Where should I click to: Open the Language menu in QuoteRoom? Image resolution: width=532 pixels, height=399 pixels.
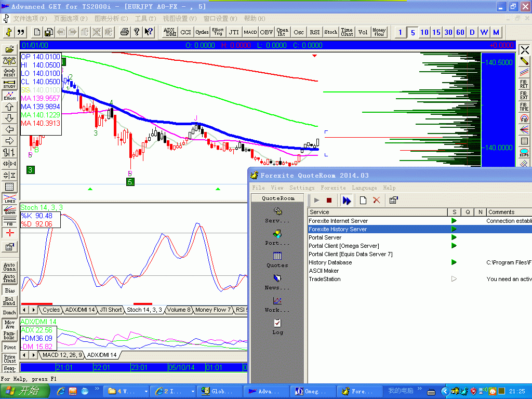[x=364, y=188]
